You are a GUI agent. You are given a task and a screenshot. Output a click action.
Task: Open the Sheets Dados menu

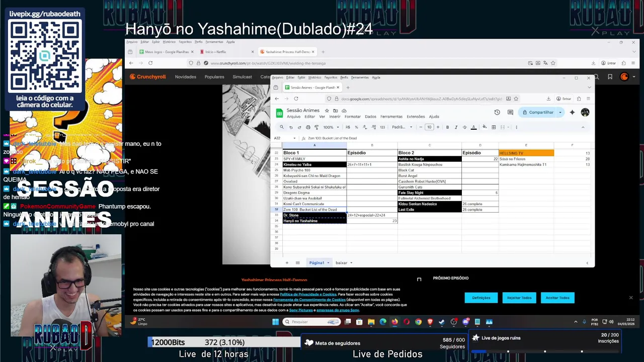(x=371, y=117)
